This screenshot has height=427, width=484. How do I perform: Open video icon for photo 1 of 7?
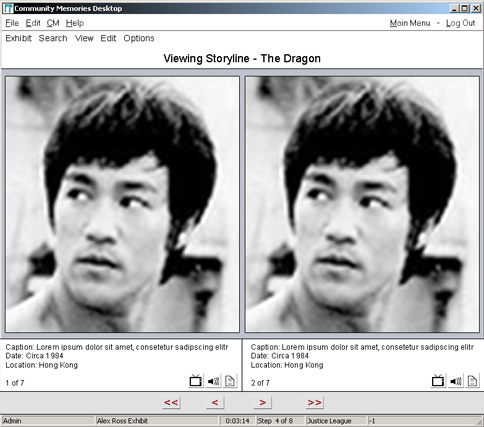(x=196, y=381)
